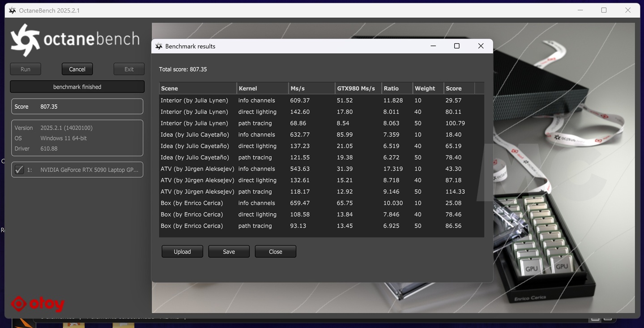
Task: Click the ratio value 11.828
Action: coord(393,100)
